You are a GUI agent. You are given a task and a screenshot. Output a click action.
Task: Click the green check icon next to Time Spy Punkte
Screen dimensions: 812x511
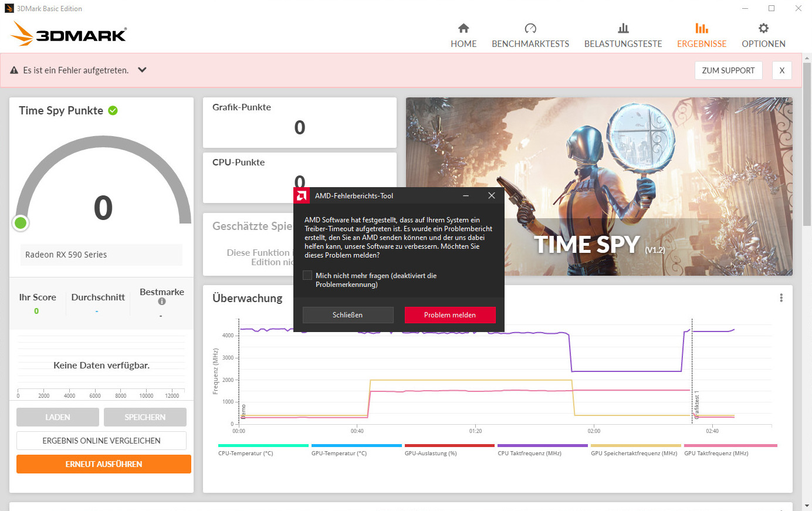(x=113, y=110)
